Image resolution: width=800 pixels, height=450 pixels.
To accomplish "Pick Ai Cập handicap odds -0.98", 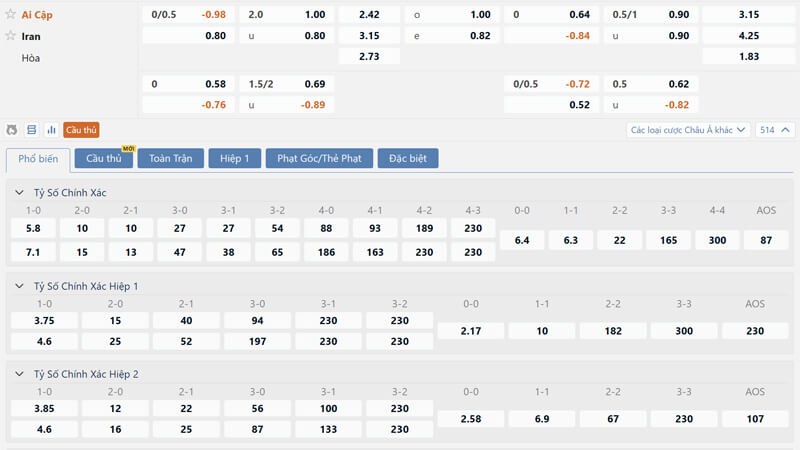I will pyautogui.click(x=188, y=14).
